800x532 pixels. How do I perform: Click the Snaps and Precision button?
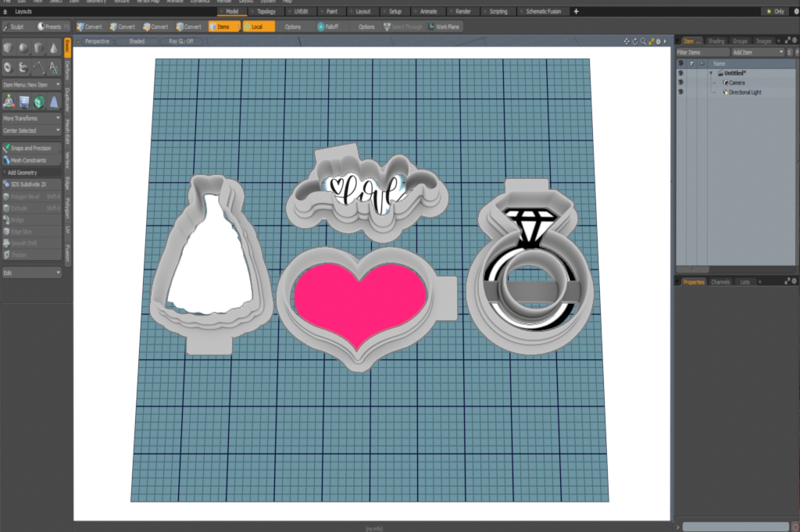click(x=31, y=148)
